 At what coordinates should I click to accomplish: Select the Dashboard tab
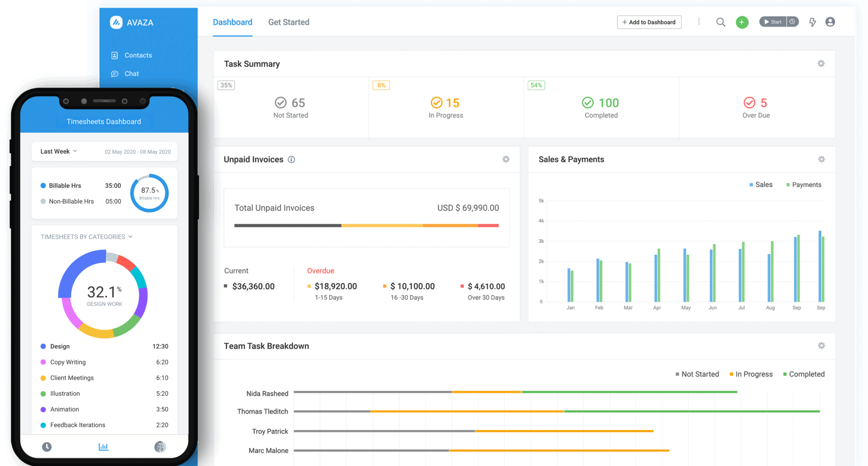pyautogui.click(x=233, y=22)
